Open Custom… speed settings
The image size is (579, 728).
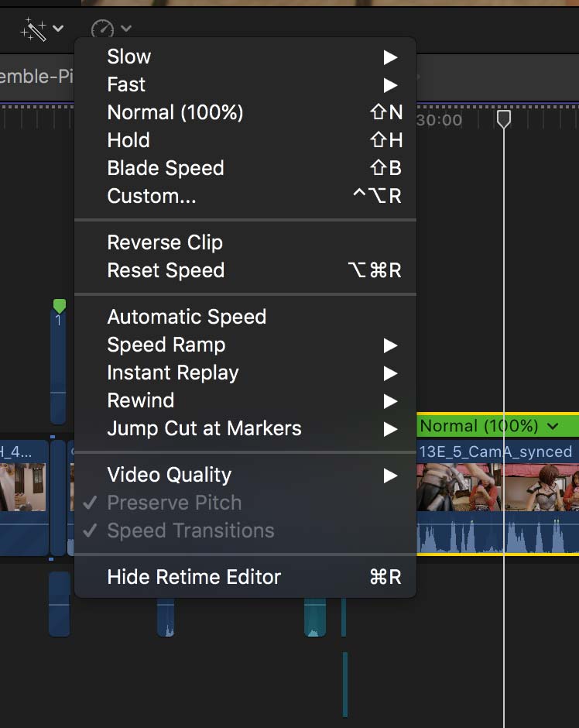(245, 197)
